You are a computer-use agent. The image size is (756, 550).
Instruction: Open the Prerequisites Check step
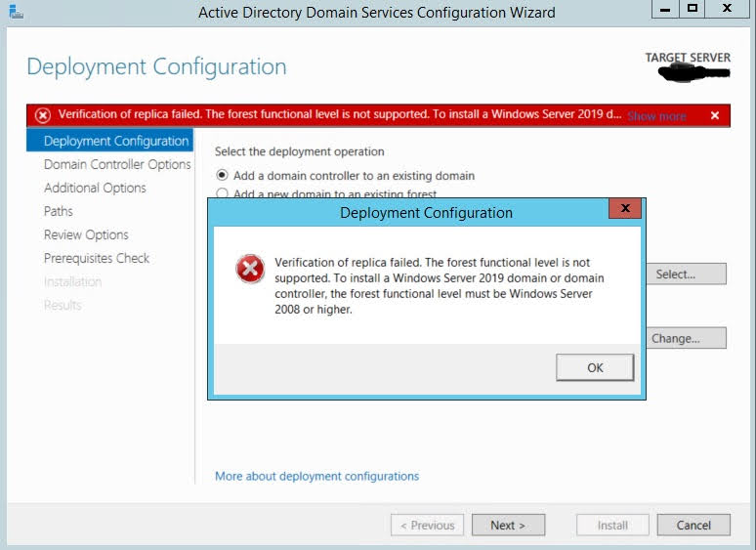click(97, 258)
